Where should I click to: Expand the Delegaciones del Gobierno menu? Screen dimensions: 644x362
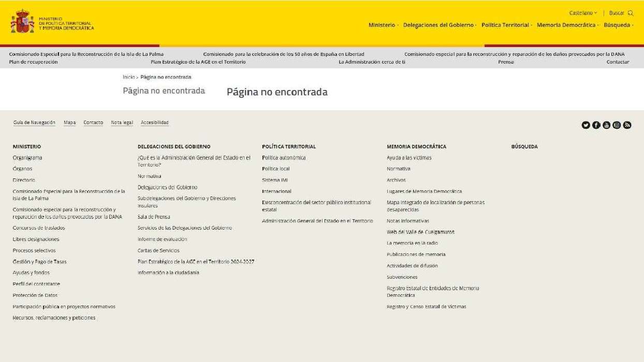point(440,25)
